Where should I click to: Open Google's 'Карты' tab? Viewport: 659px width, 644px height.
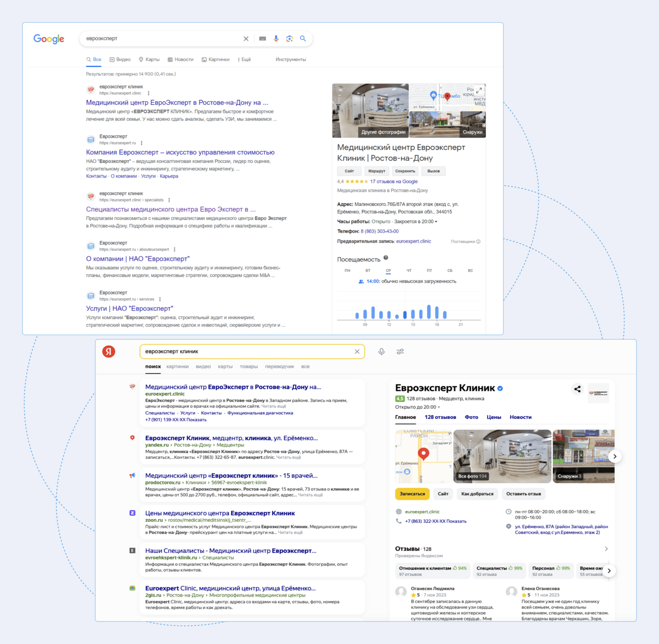click(149, 60)
